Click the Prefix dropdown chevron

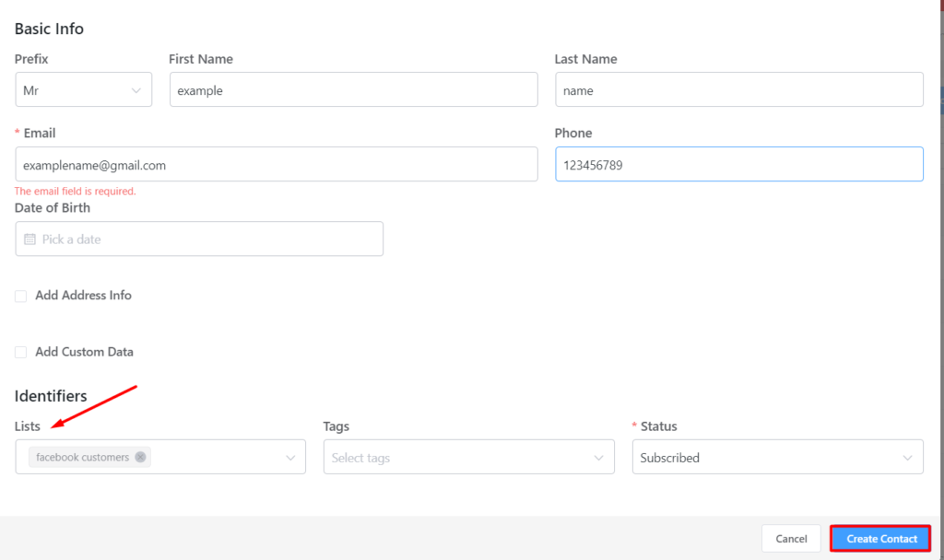tap(136, 90)
